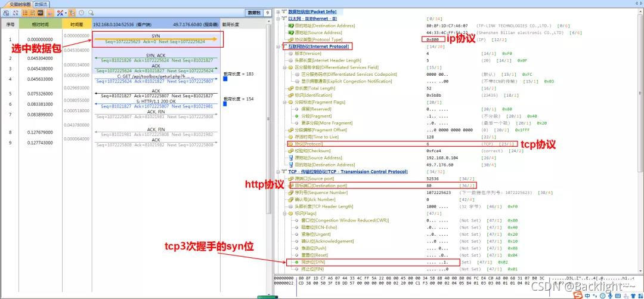Click the sequence diagram vertical scrollbar
This screenshot has height=299, width=644.
pos(269,119)
